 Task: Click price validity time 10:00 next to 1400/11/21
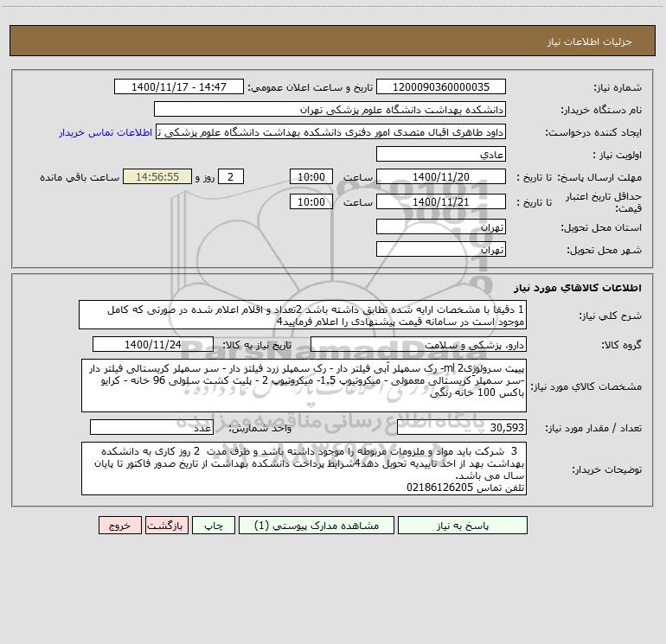click(311, 201)
